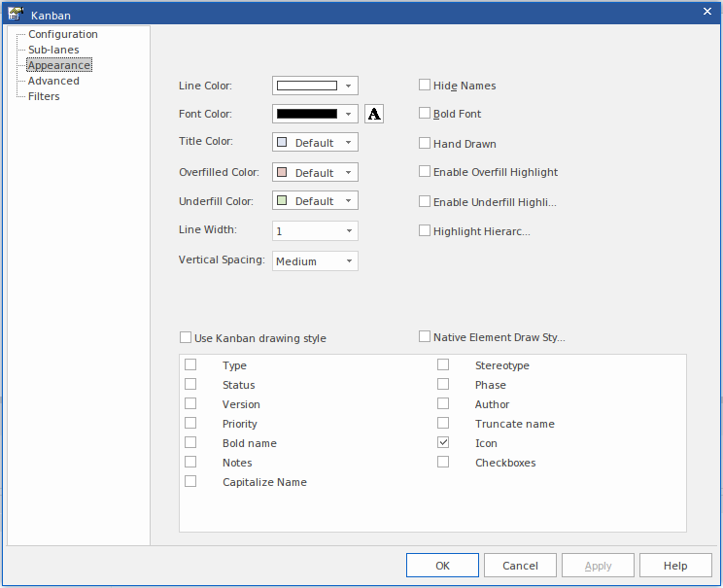Image resolution: width=723 pixels, height=588 pixels.
Task: Open the Title Color dropdown
Action: point(348,143)
